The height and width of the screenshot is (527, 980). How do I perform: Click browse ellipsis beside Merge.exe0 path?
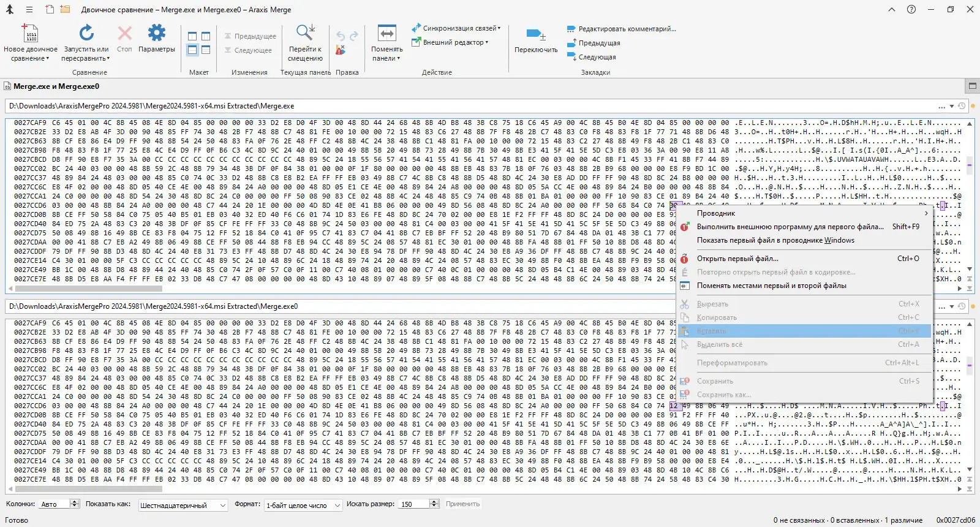click(x=941, y=307)
